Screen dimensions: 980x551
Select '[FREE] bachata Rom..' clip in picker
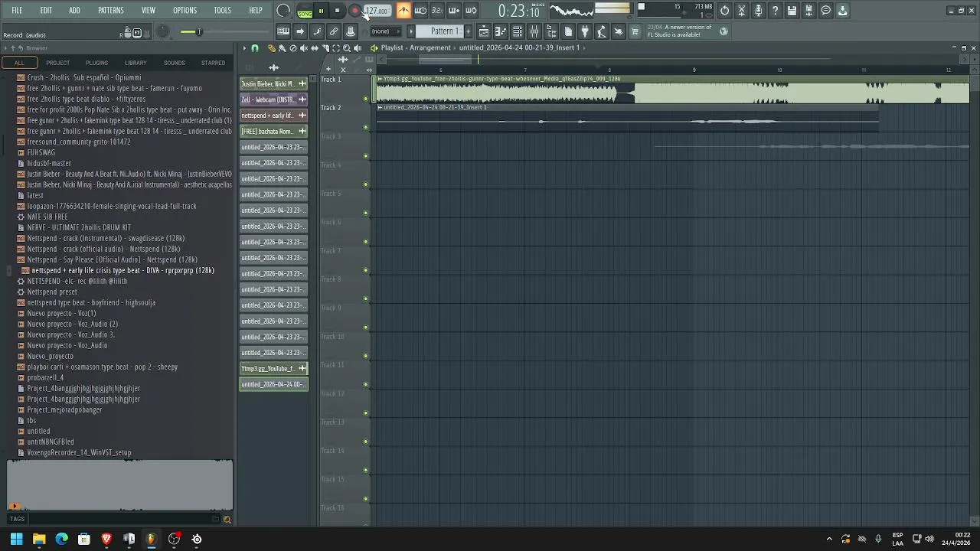pos(273,131)
